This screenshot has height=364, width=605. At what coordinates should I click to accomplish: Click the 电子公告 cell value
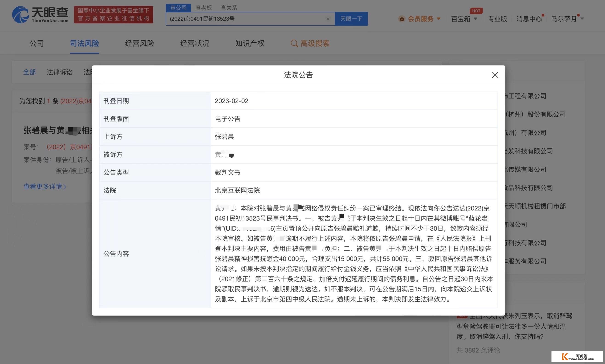228,119
